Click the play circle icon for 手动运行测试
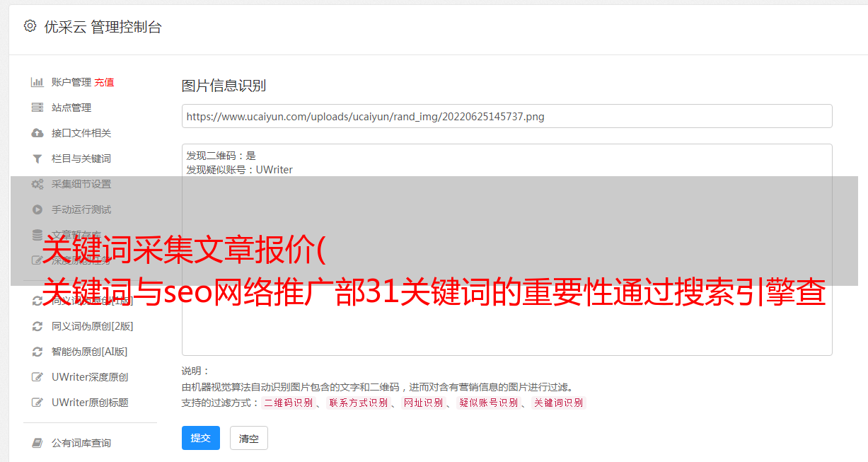868x462 pixels. (37, 209)
